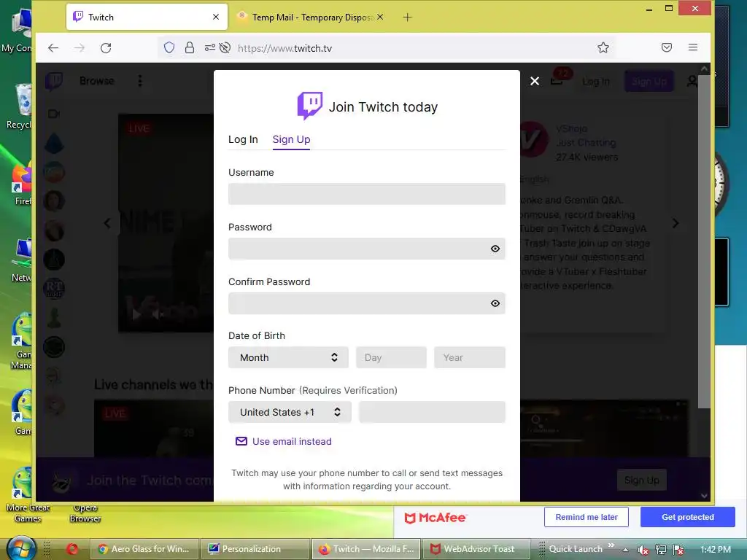Switch to the Twitch browser tab
Screen dimensions: 747x560
click(x=147, y=17)
